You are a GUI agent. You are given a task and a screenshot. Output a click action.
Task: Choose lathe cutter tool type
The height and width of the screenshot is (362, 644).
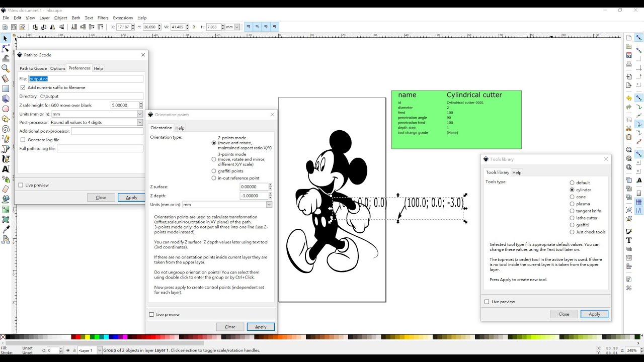tap(572, 218)
